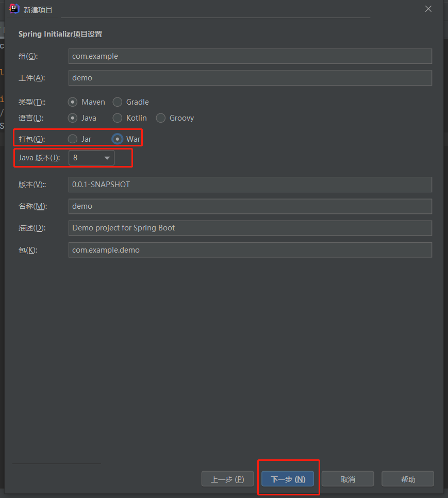
Task: Open help via 帮助 button
Action: coord(408,479)
